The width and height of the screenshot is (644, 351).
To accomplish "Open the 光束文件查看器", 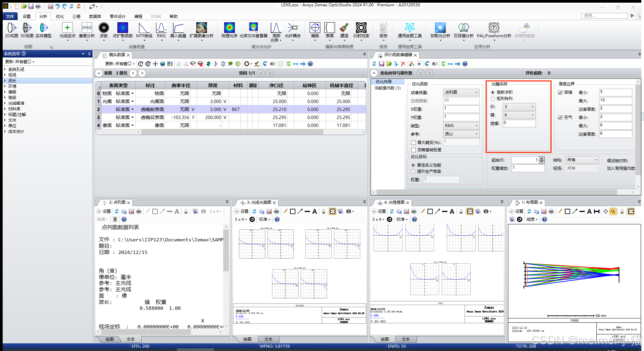I will (x=253, y=30).
